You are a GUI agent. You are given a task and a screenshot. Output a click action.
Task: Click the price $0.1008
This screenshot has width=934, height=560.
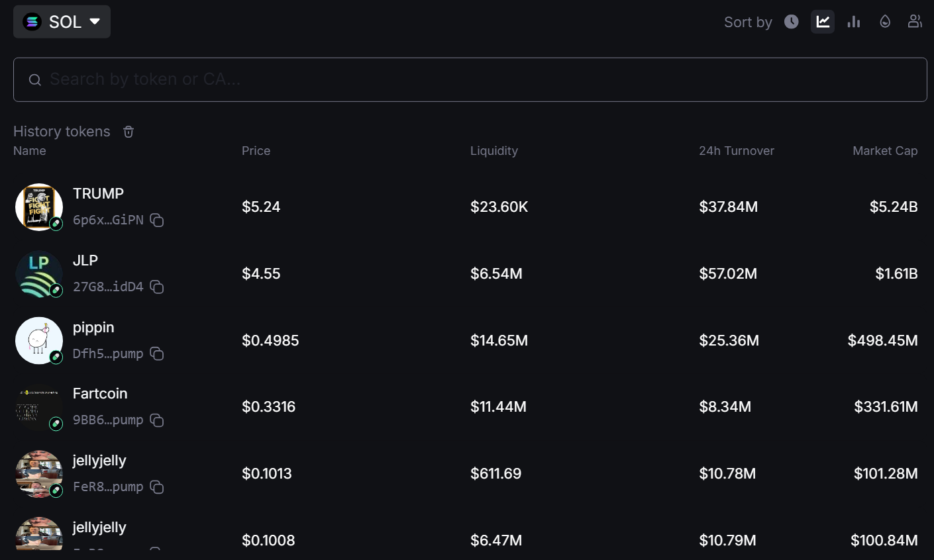[x=268, y=541]
